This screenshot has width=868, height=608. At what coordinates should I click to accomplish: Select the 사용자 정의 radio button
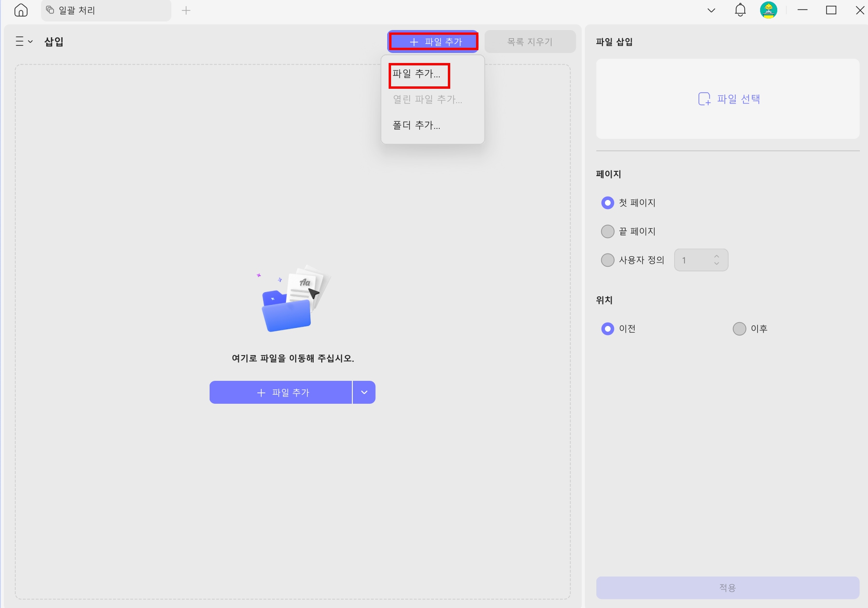[x=608, y=260]
